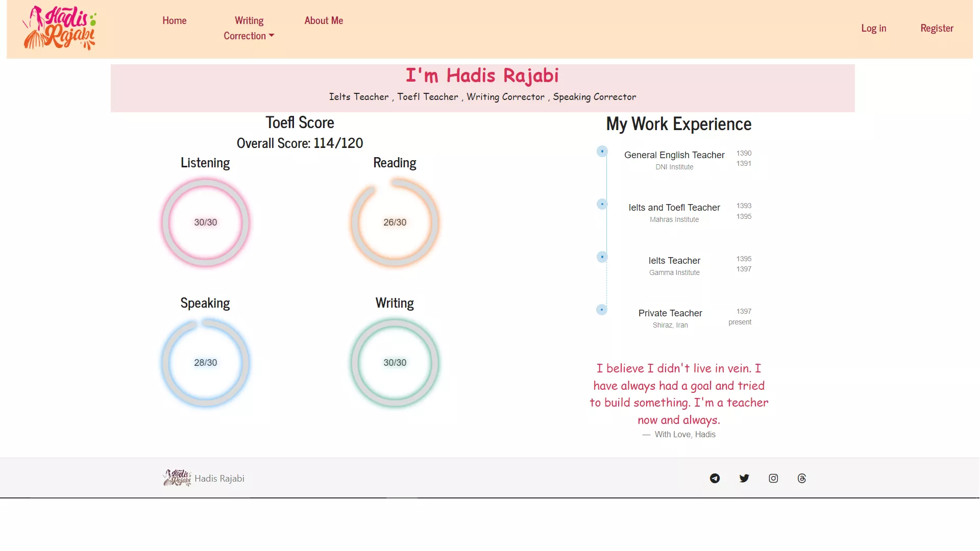Click timeline dot beside Private Teacher
Viewport: 980px width, 551px height.
[x=602, y=310]
